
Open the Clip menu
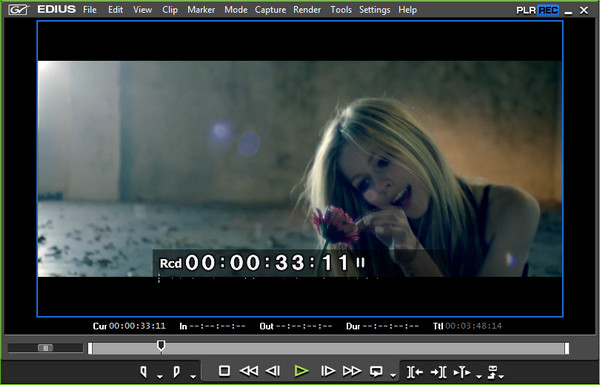click(x=170, y=10)
